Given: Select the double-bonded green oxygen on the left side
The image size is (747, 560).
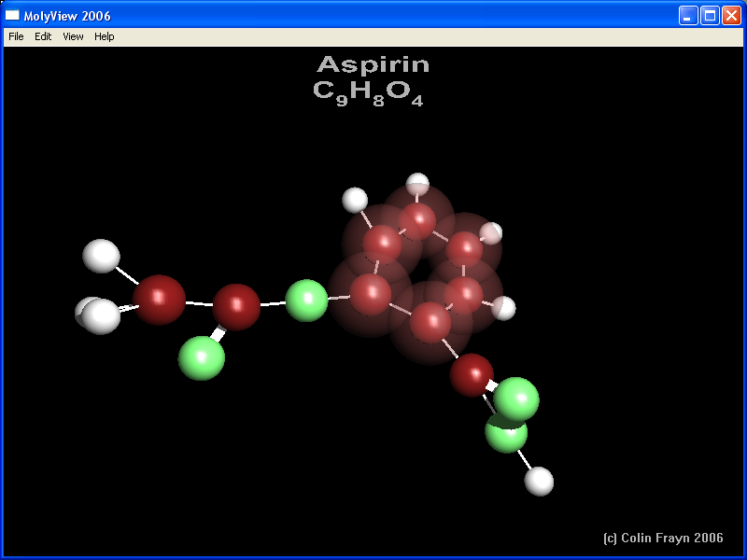Looking at the screenshot, I should pos(202,358).
